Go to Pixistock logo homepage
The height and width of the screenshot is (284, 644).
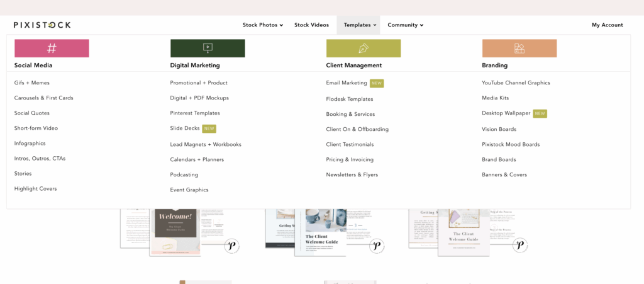tap(42, 25)
